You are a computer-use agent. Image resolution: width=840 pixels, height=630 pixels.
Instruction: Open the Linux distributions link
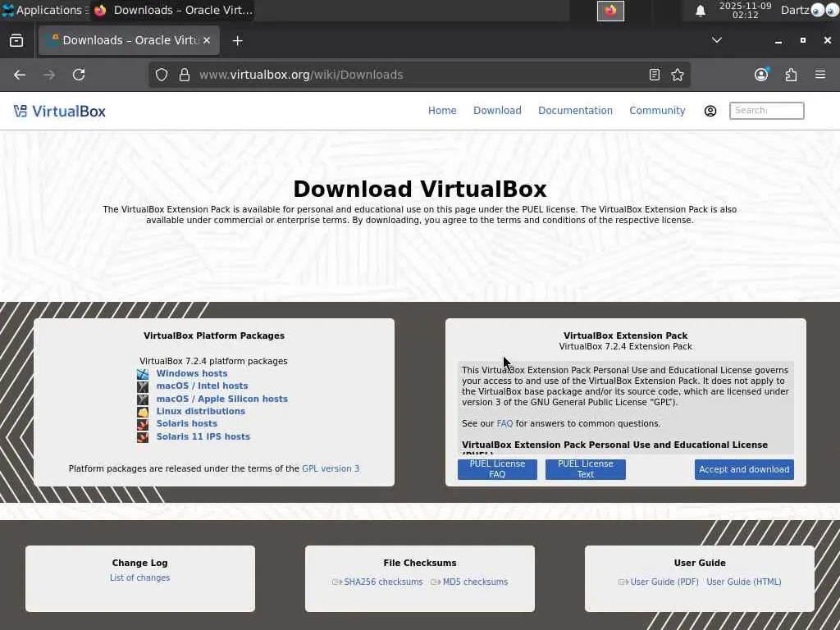200,411
